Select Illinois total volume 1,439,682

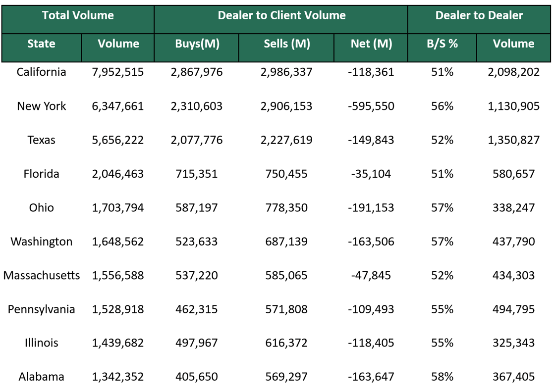tap(118, 343)
